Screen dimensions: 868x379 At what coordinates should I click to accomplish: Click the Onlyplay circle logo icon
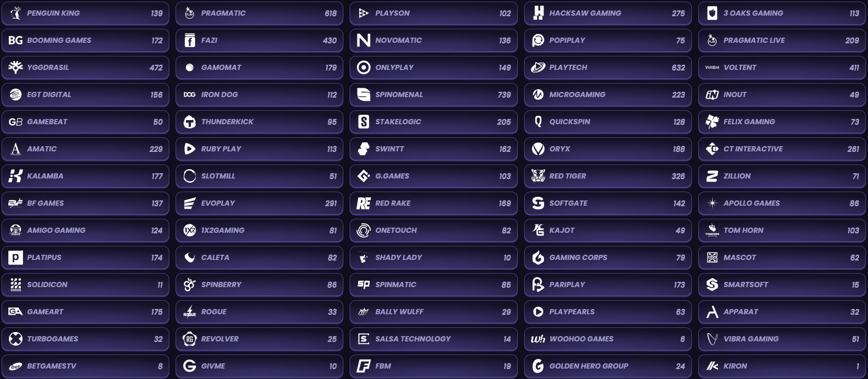363,67
